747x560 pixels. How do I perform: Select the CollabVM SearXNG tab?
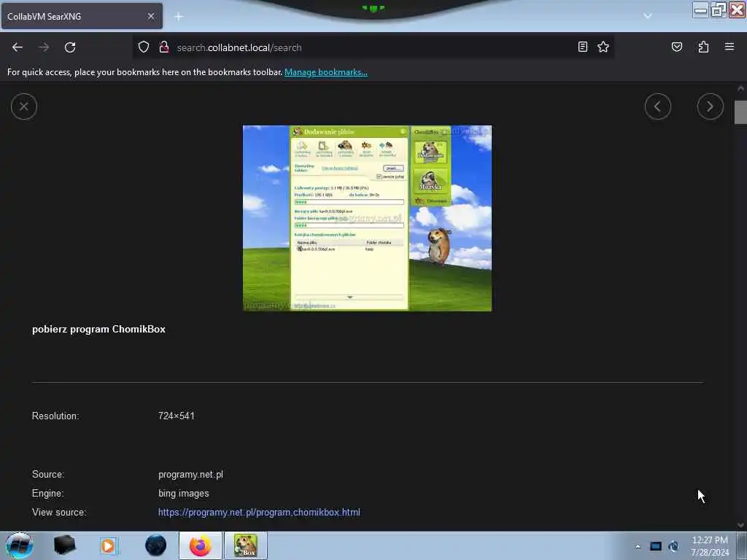point(82,16)
